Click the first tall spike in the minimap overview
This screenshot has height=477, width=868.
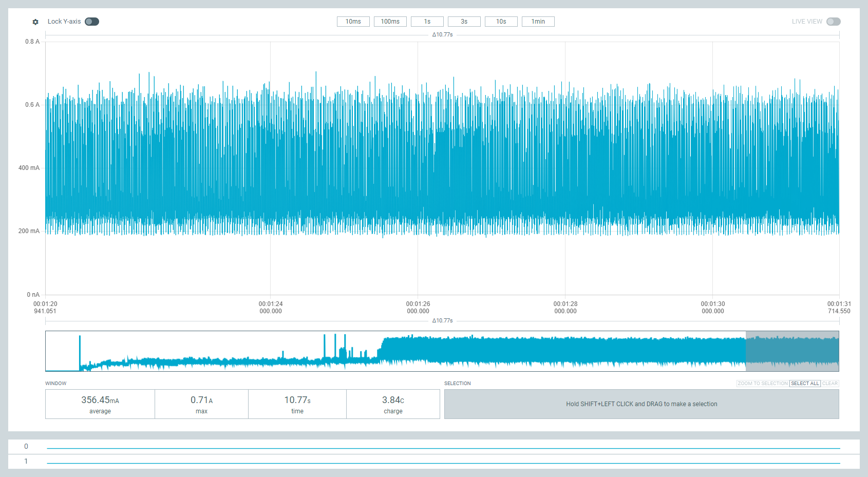pyautogui.click(x=80, y=350)
